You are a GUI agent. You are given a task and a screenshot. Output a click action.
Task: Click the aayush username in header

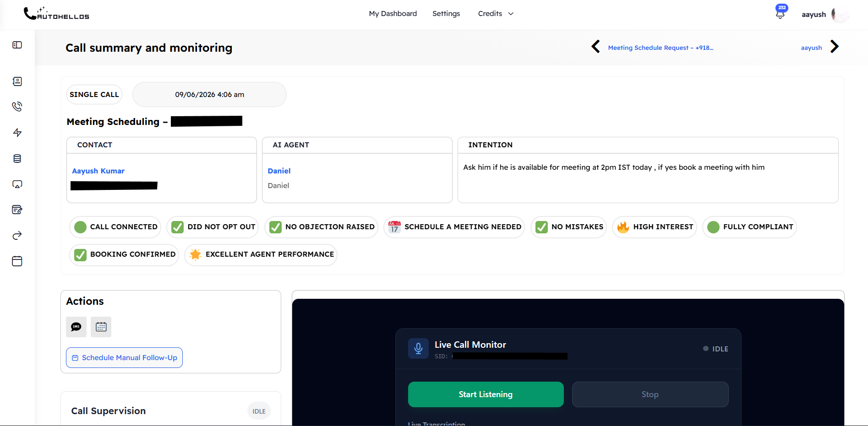[x=813, y=14]
